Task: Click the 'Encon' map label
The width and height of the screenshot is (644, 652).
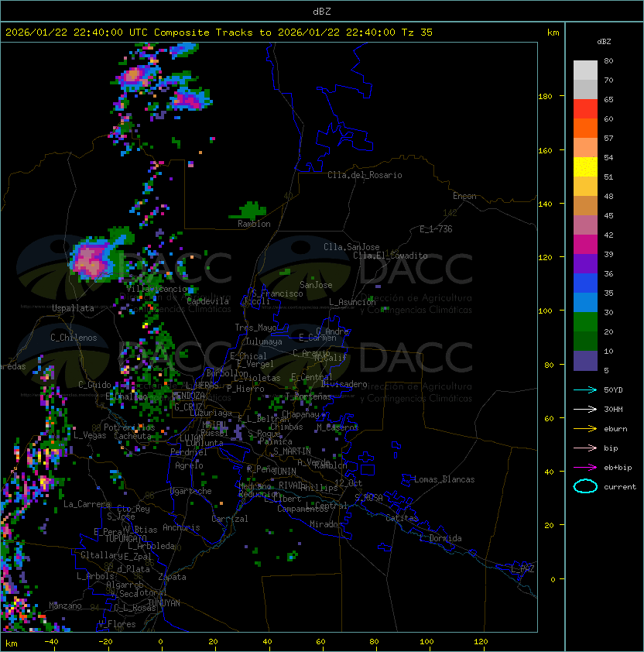Action: coord(464,196)
